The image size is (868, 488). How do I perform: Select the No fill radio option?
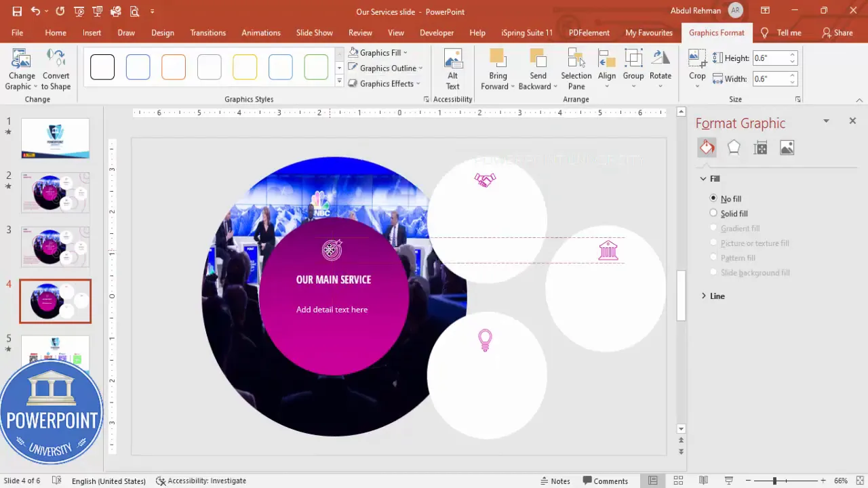coord(713,199)
